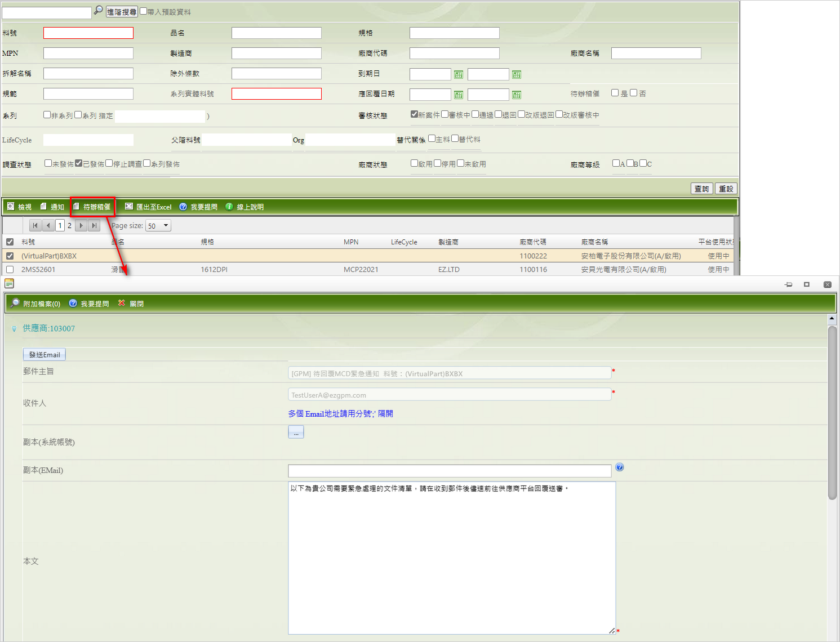Screen dimensions: 840x642
Task: Click the lightbulb icon beside 供應商:103007
Action: (14, 329)
